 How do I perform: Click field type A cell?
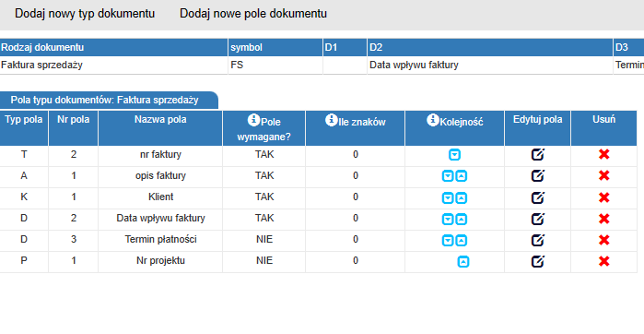[24, 176]
